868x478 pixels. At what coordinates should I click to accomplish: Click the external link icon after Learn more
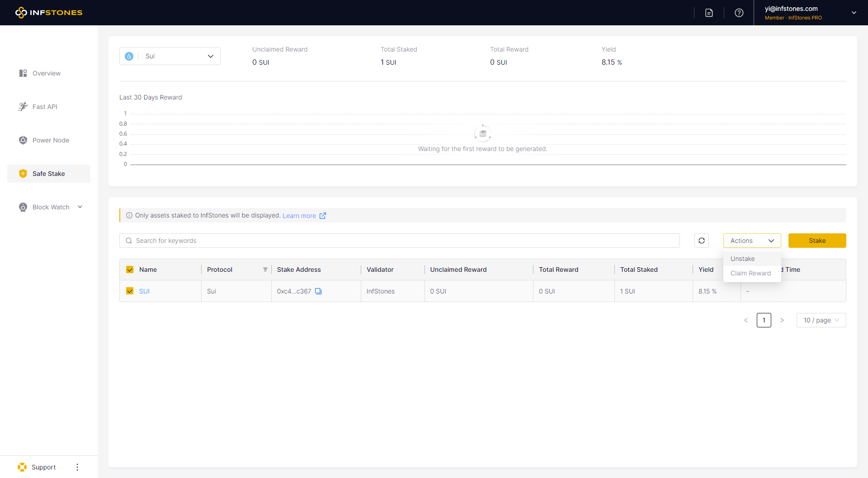pyautogui.click(x=323, y=216)
